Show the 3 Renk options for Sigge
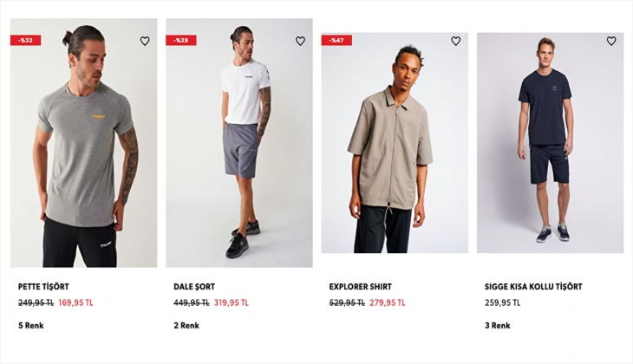 (498, 325)
